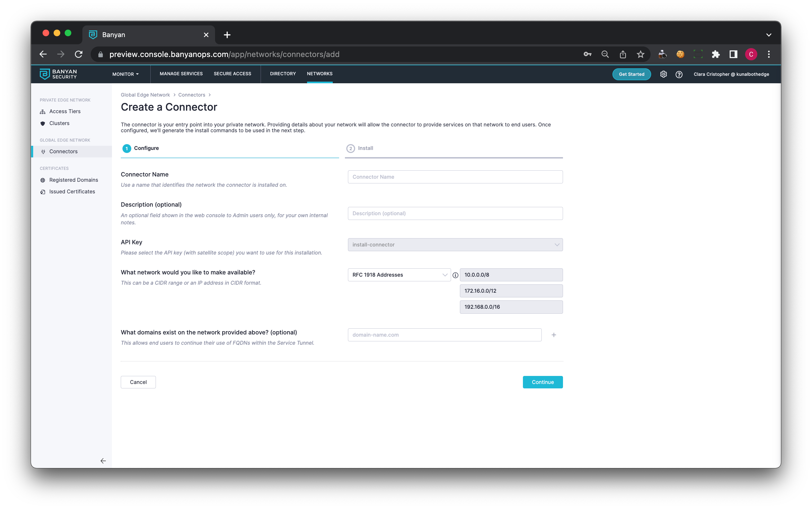Focus the domain-name.com field

[x=444, y=335]
